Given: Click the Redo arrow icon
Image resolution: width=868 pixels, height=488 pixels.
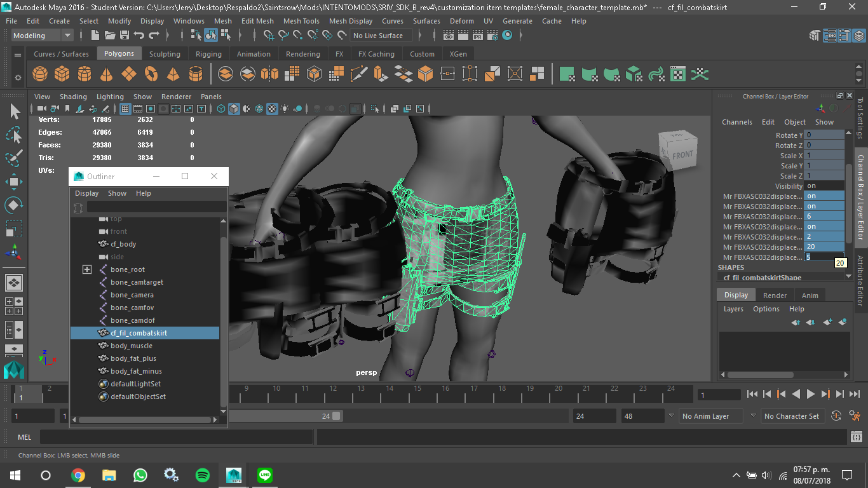Looking at the screenshot, I should click(x=154, y=36).
